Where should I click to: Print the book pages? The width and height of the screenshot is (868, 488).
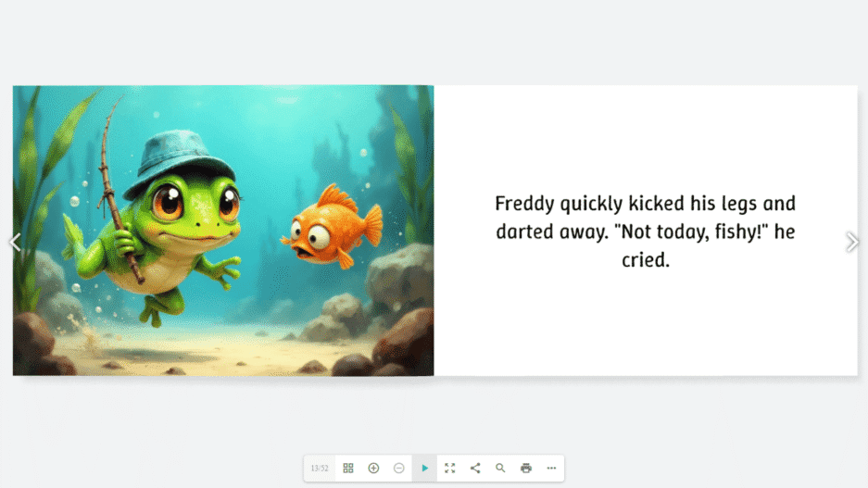click(526, 468)
